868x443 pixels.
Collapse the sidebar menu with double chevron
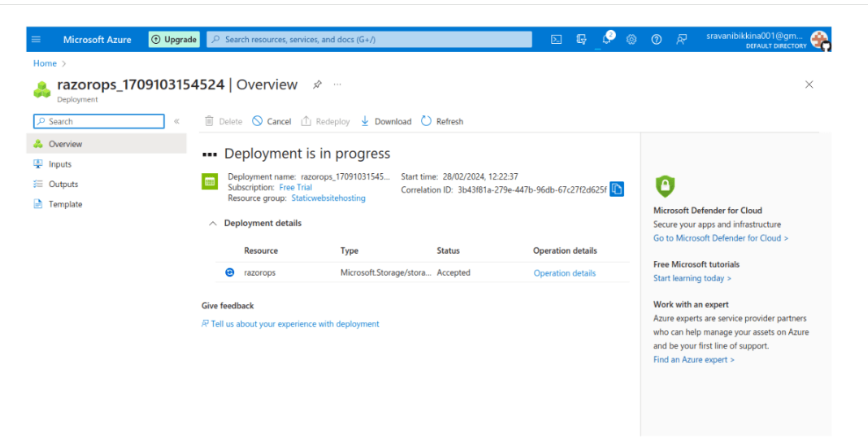[x=176, y=121]
